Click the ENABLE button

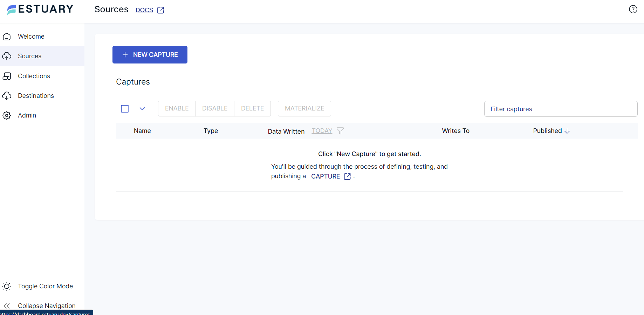click(177, 108)
